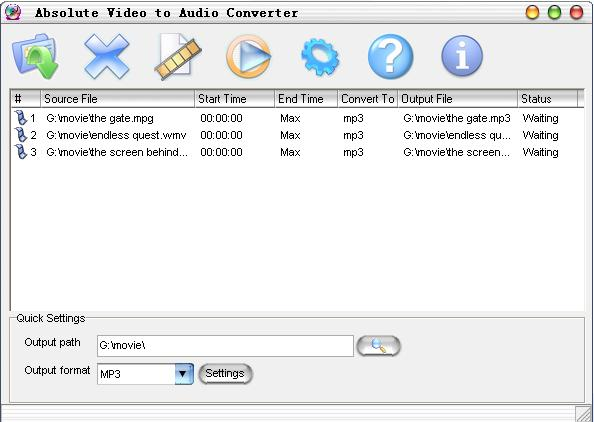The width and height of the screenshot is (594, 422).
Task: Click mp3 value in endless quest row
Action: pos(353,136)
